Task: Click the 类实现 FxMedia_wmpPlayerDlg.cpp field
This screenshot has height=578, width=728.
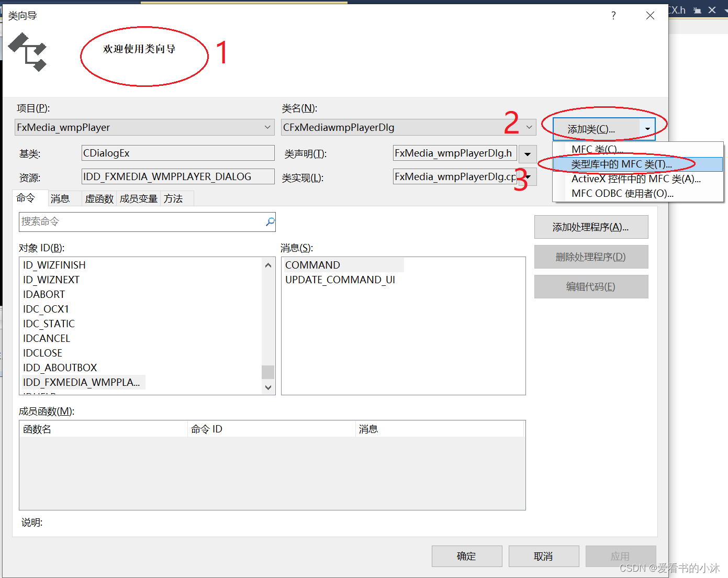Action: point(455,176)
